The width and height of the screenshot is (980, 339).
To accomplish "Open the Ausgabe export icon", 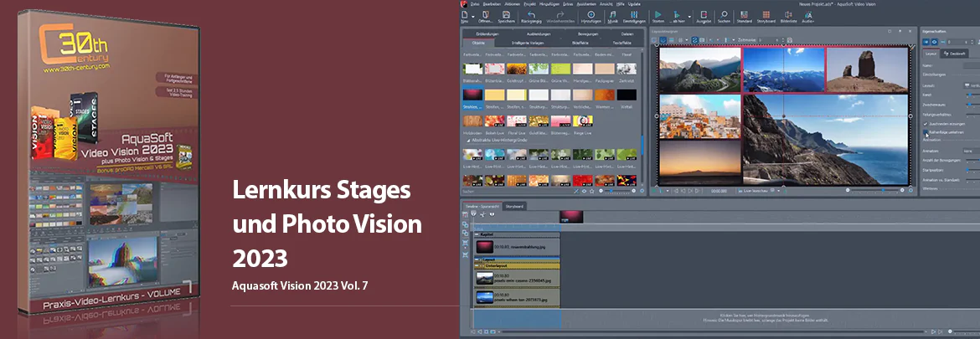I will tap(704, 16).
